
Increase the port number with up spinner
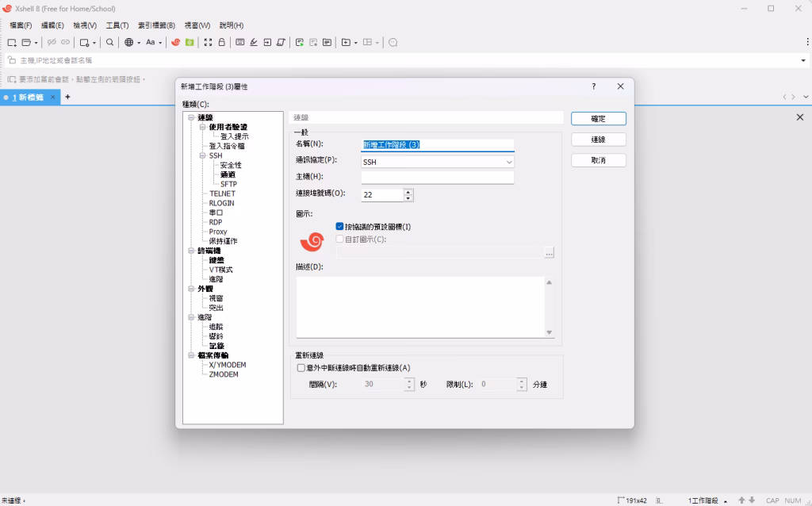click(x=408, y=192)
